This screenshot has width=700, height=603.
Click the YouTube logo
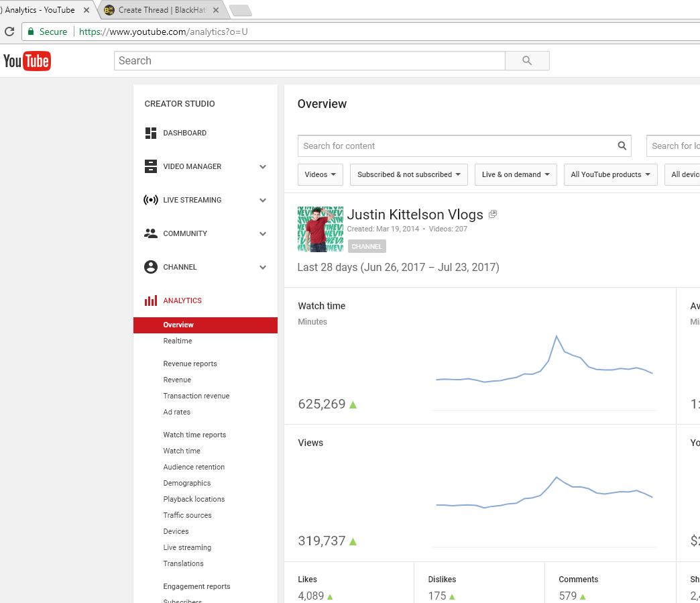(27, 61)
